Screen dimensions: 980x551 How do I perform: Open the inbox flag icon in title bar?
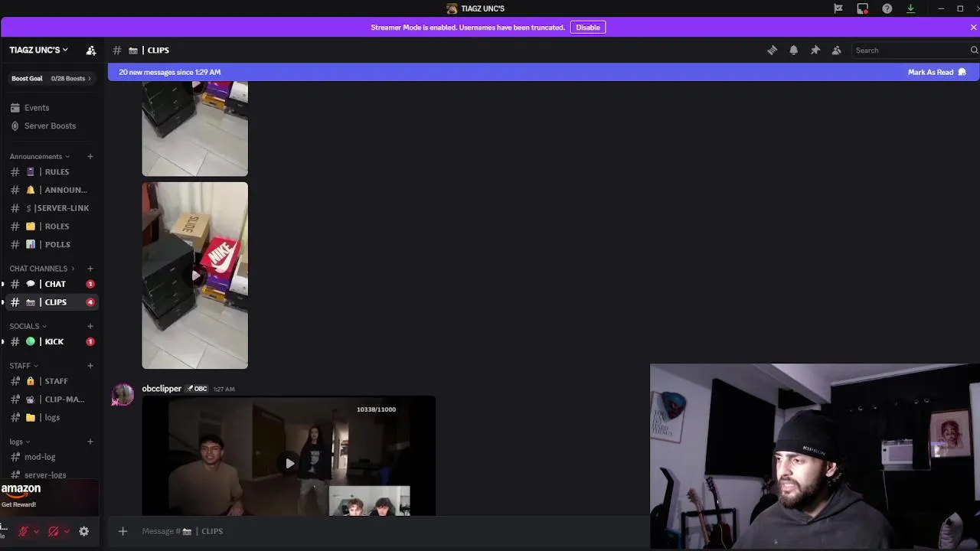pyautogui.click(x=838, y=8)
